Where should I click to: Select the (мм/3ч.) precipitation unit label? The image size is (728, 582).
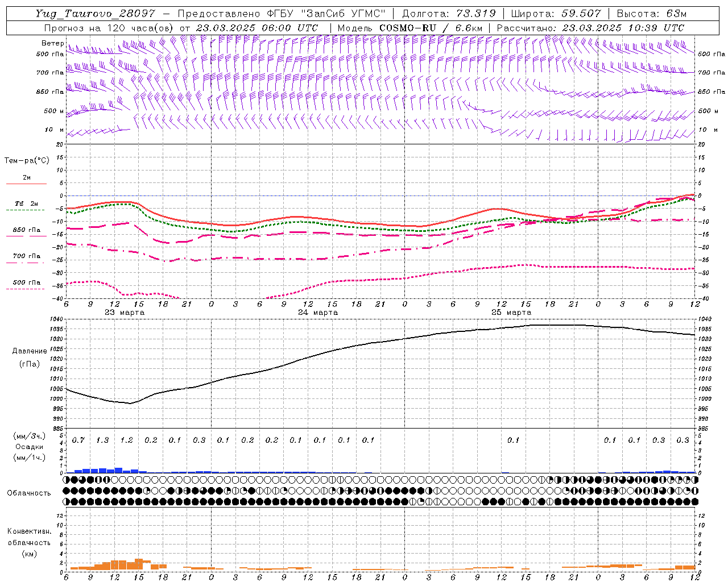pos(30,436)
